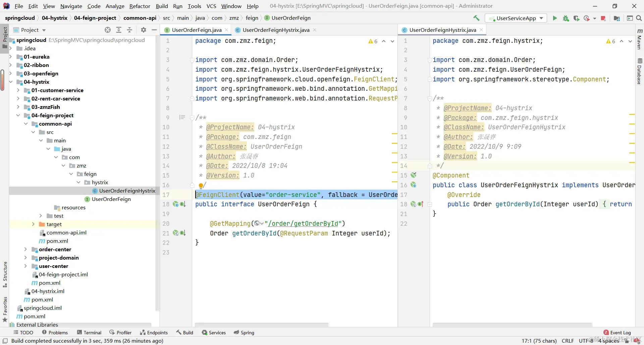Open the Analyze menu
644x345 pixels.
tap(115, 6)
